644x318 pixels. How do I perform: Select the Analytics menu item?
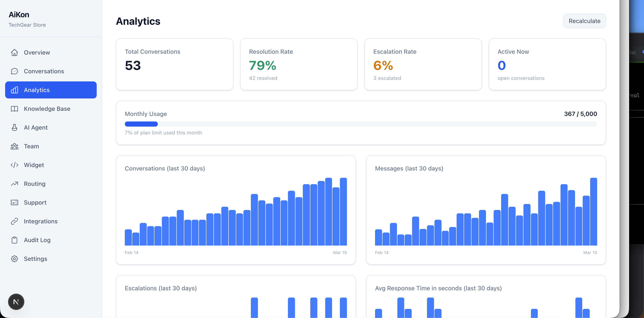51,90
